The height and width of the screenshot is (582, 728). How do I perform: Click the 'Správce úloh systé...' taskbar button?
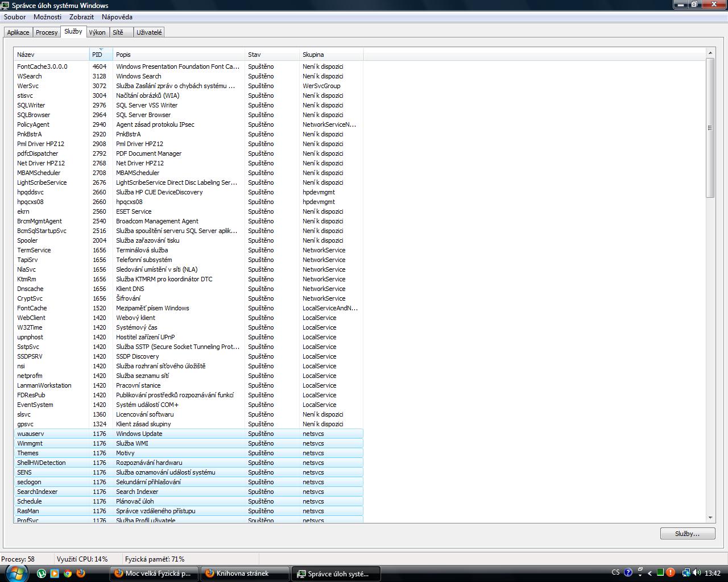pos(336,573)
